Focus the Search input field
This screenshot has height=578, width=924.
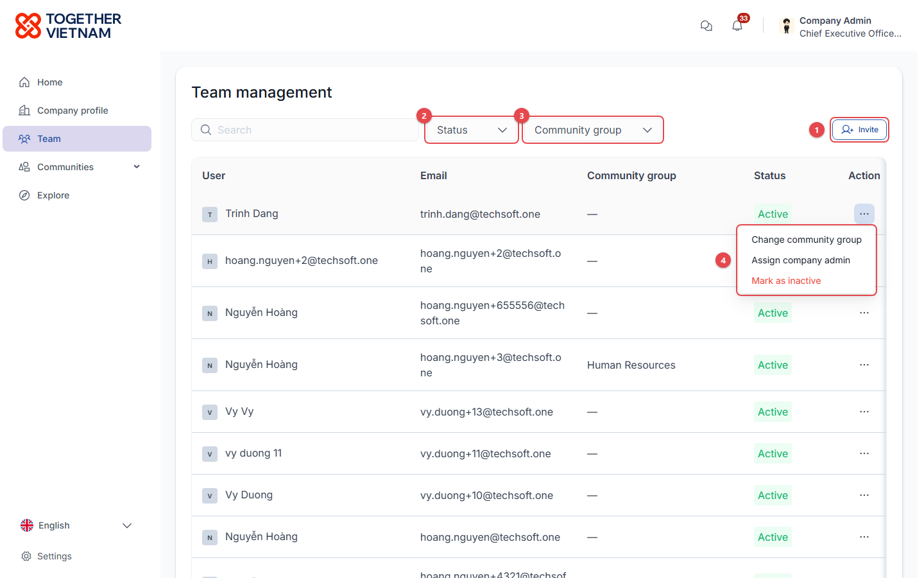point(305,130)
